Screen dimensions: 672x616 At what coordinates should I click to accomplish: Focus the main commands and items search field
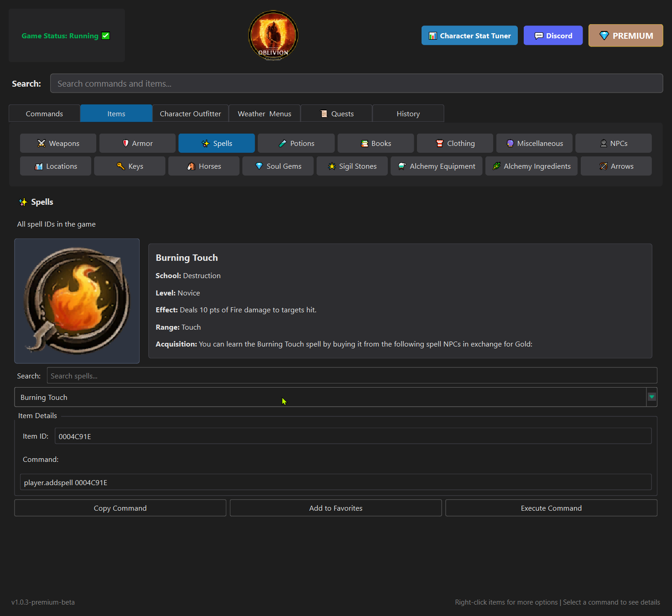pos(356,83)
